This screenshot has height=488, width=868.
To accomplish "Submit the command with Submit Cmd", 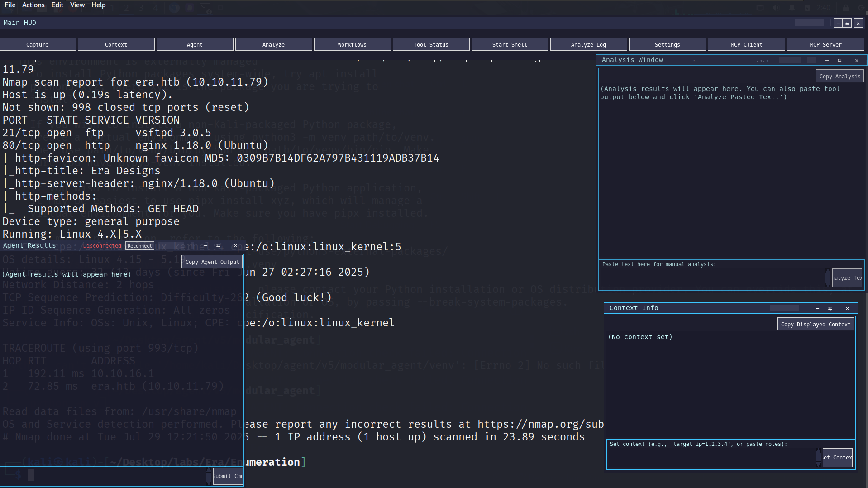I will pyautogui.click(x=227, y=476).
